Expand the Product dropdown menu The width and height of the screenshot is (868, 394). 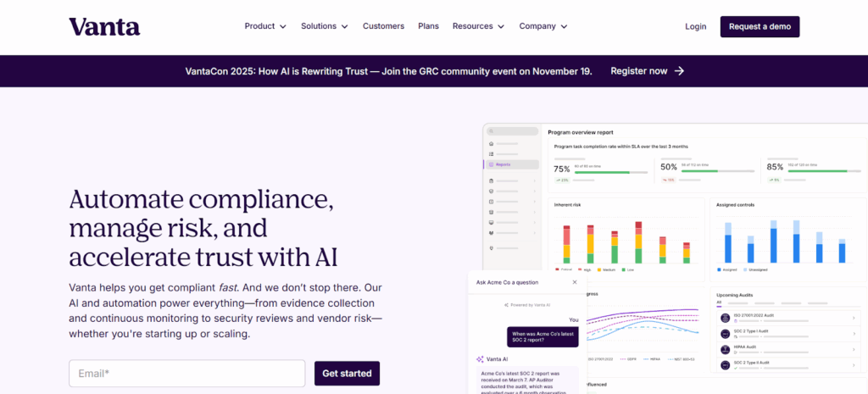[x=265, y=26]
